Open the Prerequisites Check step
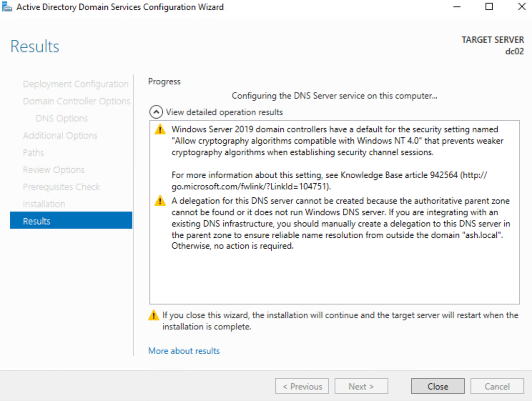The height and width of the screenshot is (401, 532). [61, 187]
